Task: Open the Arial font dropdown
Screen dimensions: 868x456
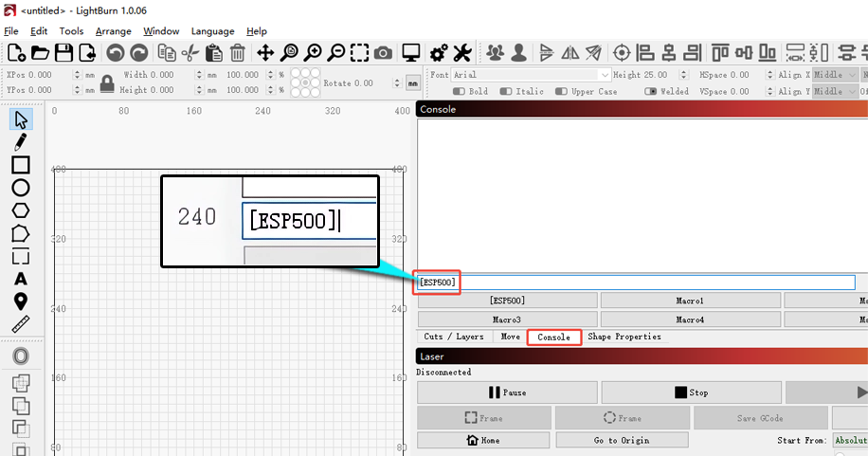Action: (531, 75)
